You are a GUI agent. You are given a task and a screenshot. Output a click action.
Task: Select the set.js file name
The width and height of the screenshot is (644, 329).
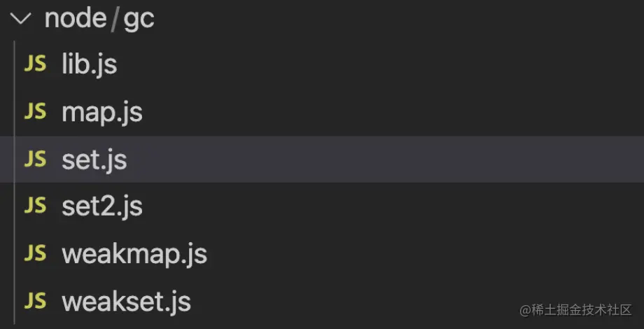94,160
